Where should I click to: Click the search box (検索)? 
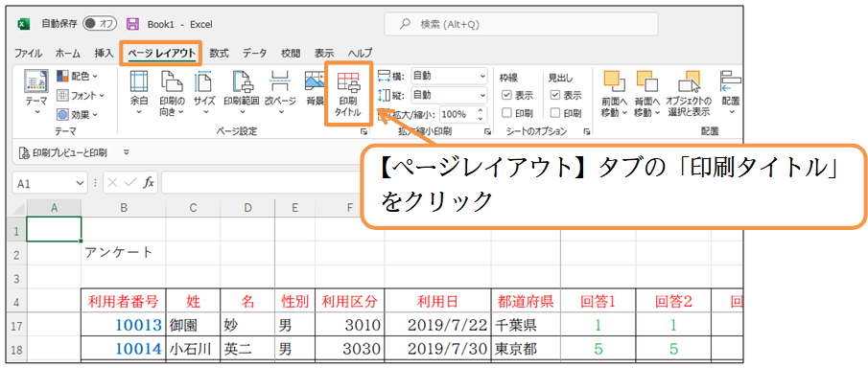521,24
